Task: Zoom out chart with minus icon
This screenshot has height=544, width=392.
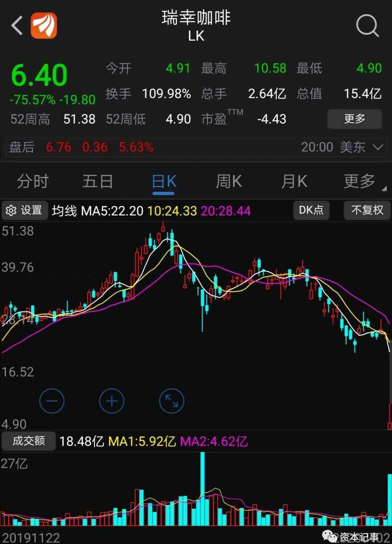Action: tap(52, 401)
